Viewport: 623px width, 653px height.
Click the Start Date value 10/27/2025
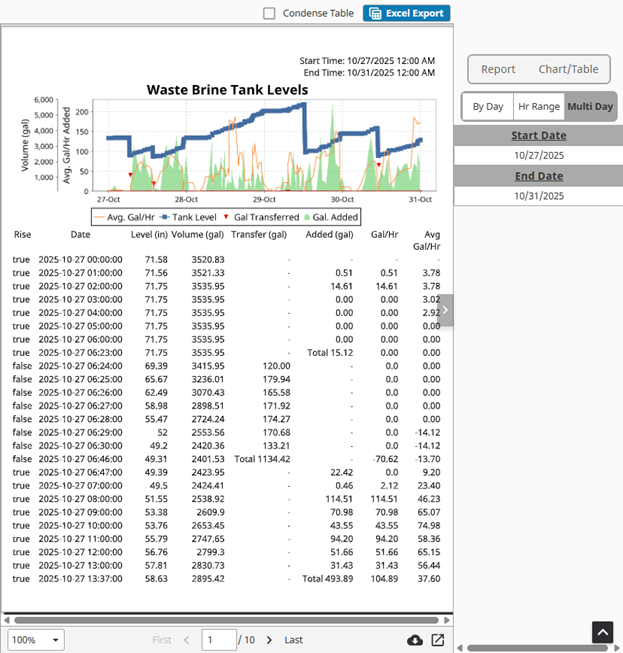(538, 156)
